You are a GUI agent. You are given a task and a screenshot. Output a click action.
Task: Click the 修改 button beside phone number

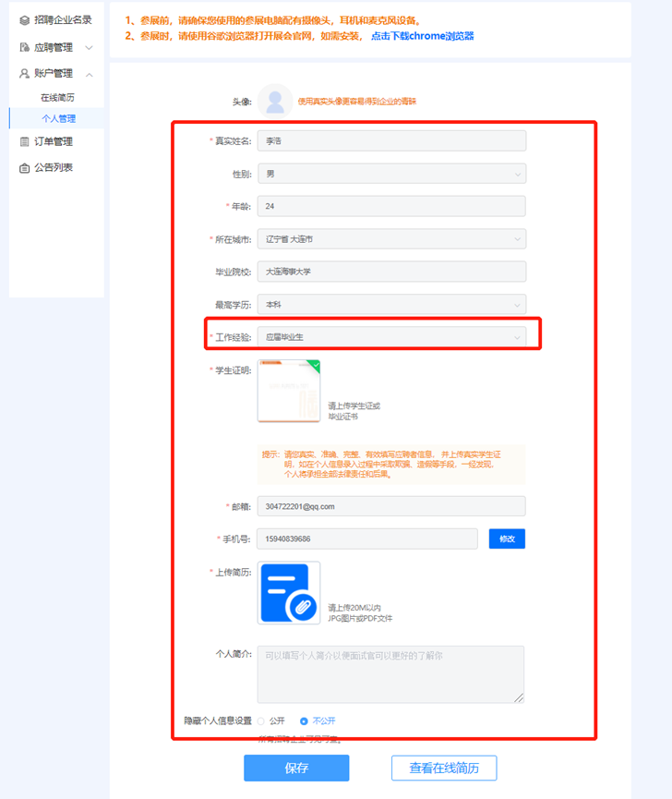point(507,539)
